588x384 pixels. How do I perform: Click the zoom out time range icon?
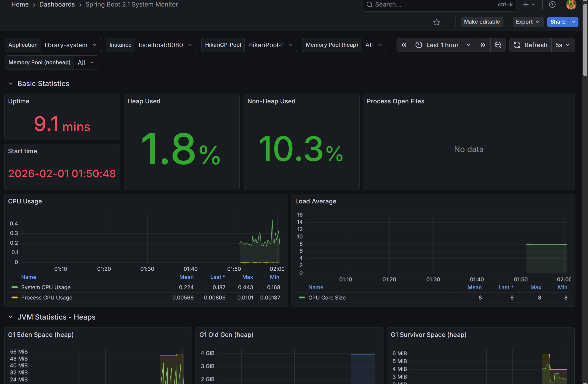click(498, 45)
